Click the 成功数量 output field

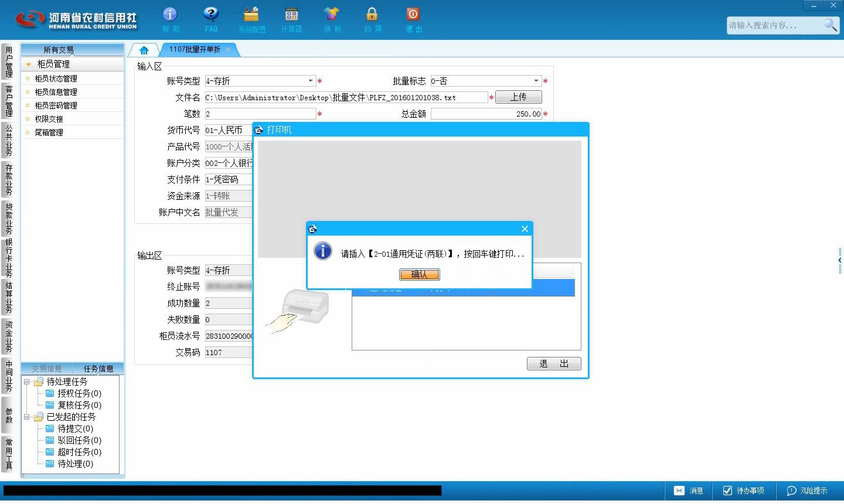pos(229,303)
